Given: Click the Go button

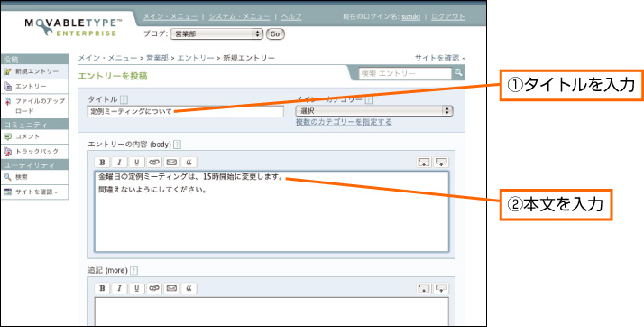Looking at the screenshot, I should [x=275, y=33].
